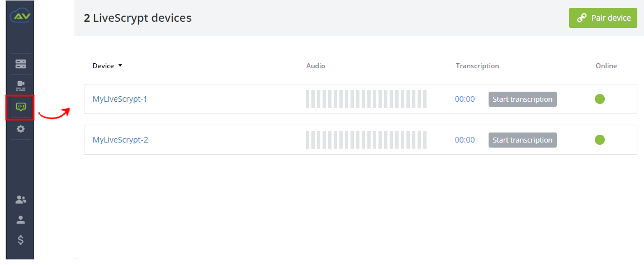Image resolution: width=644 pixels, height=265 pixels.
Task: Select the LiveScrypt transcription sidebar icon
Action: click(x=20, y=107)
